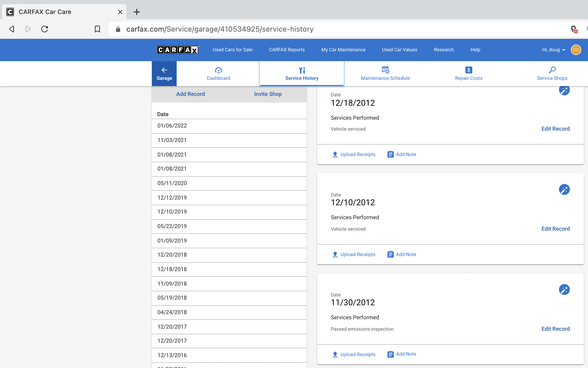Return to Garage
Image resolution: width=588 pixels, height=368 pixels.
164,74
